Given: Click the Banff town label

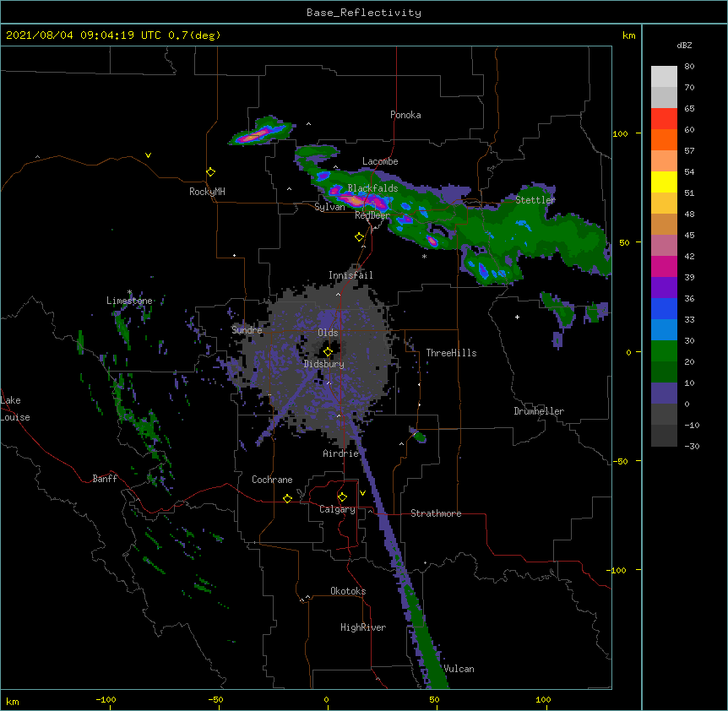Looking at the screenshot, I should [105, 479].
